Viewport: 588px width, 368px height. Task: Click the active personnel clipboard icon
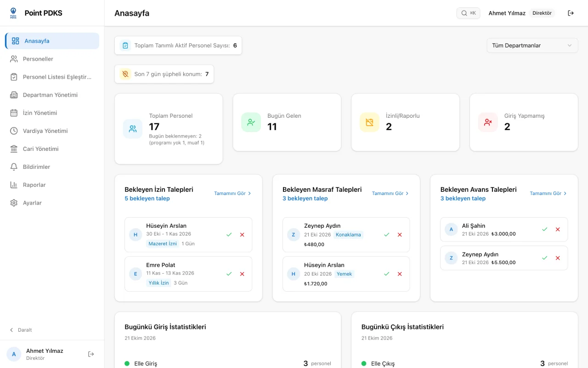tap(125, 46)
